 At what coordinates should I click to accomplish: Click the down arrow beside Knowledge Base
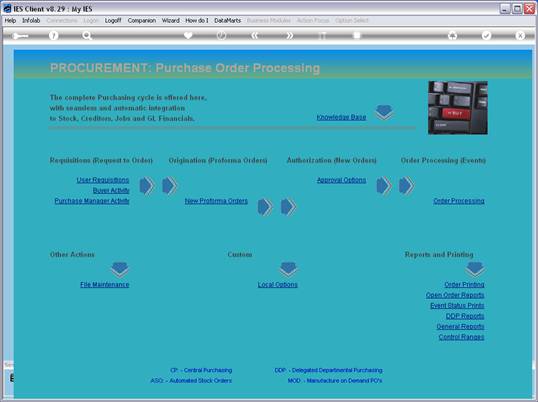[x=384, y=112]
